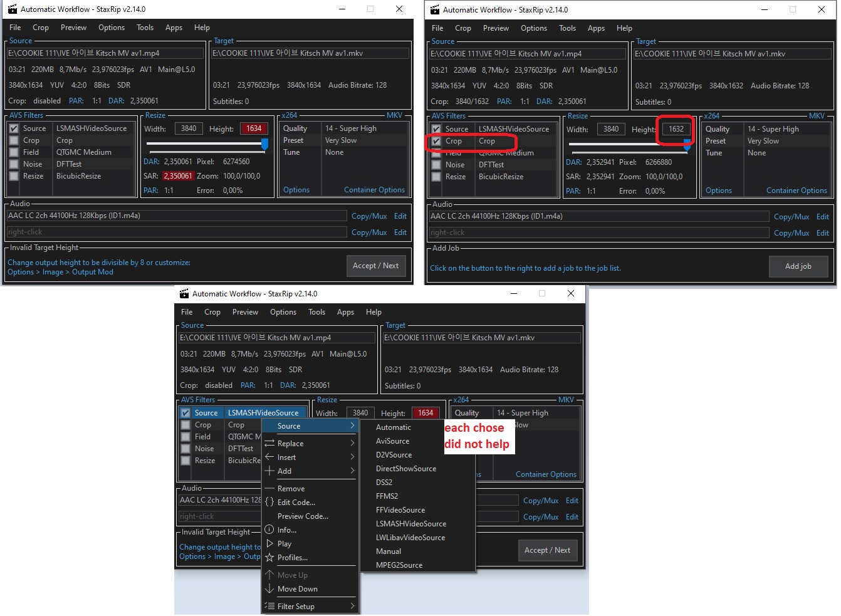The width and height of the screenshot is (841, 616).
Task: Enable the Crop filter checkbox in the top-left window
Action: tap(14, 140)
